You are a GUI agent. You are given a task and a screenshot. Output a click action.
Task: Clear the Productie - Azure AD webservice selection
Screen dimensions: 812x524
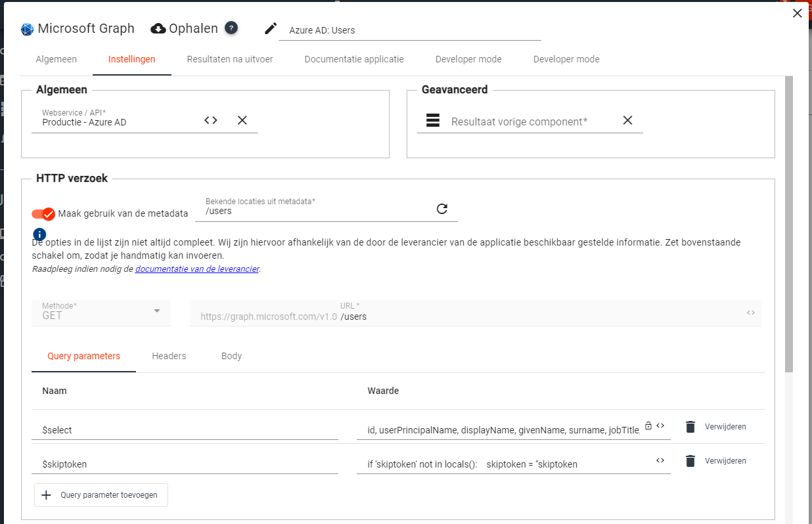pos(242,120)
